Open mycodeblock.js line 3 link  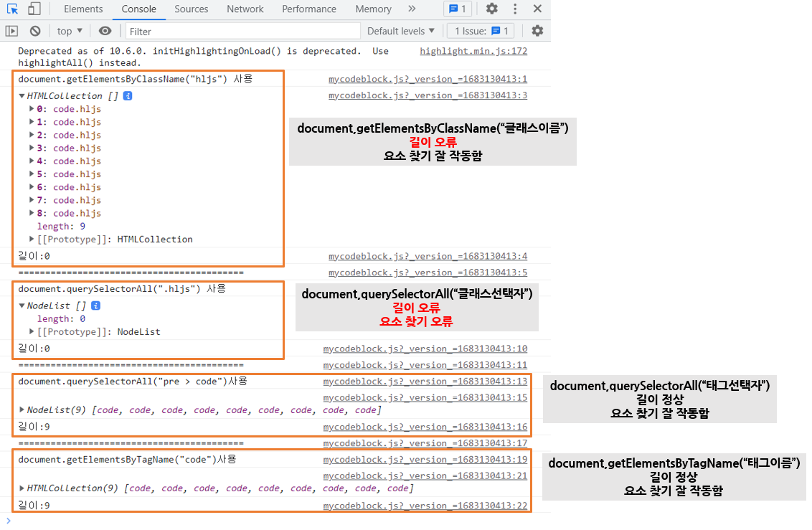tap(428, 95)
